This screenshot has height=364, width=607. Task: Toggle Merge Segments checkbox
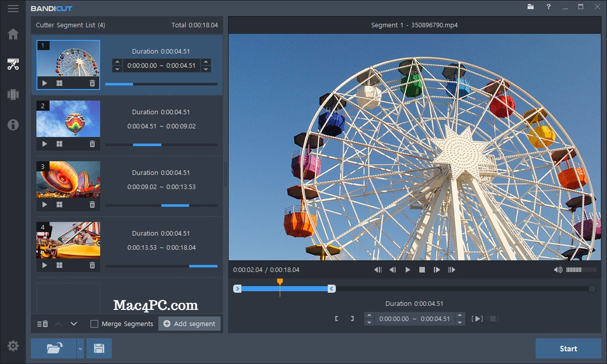[x=94, y=324]
